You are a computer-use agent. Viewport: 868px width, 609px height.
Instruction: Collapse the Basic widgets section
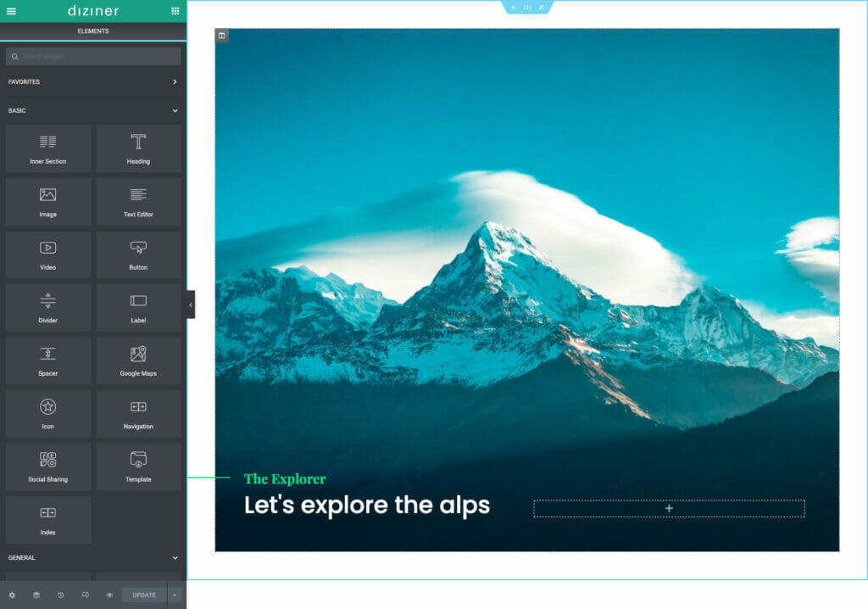(x=175, y=111)
